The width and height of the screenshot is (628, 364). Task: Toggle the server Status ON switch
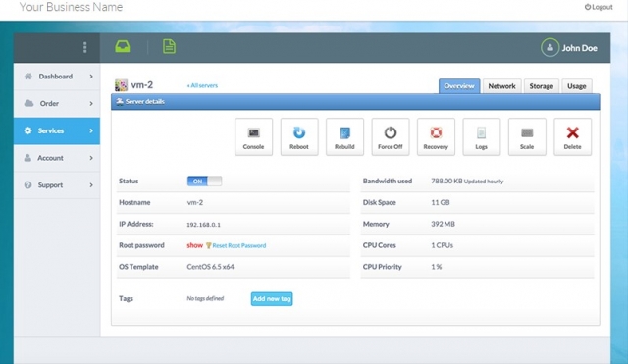[x=204, y=181]
